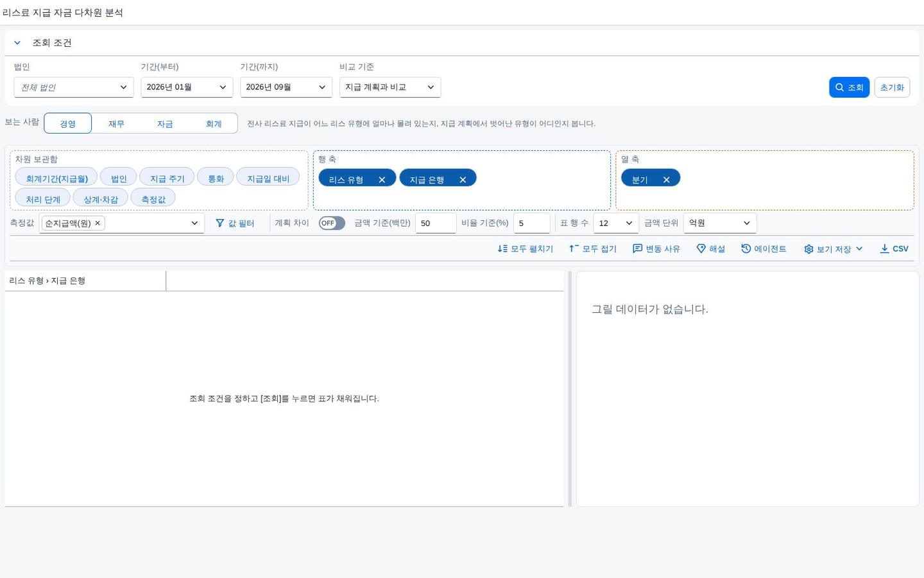The height and width of the screenshot is (578, 924).
Task: Click the 리스 유형 › 지급 은행 column header
Action: click(85, 281)
